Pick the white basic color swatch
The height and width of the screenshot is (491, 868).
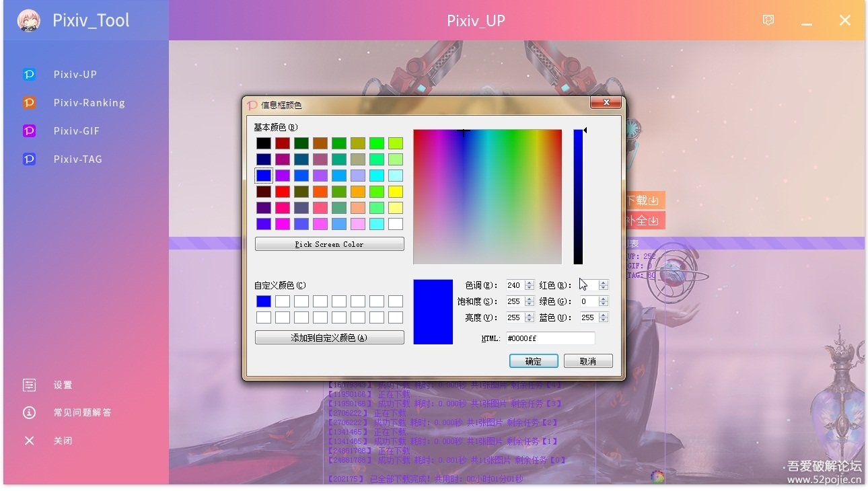[396, 224]
